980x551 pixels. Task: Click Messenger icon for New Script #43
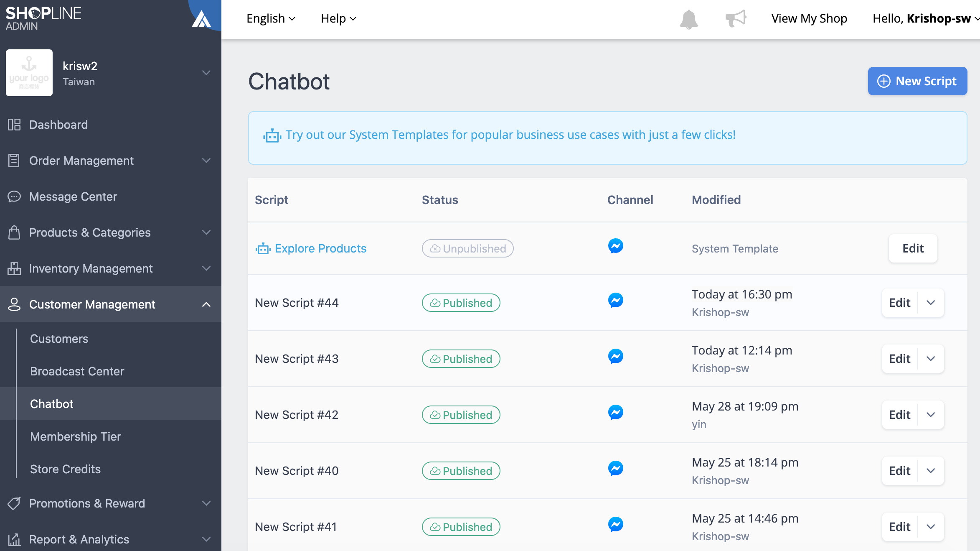(x=616, y=356)
